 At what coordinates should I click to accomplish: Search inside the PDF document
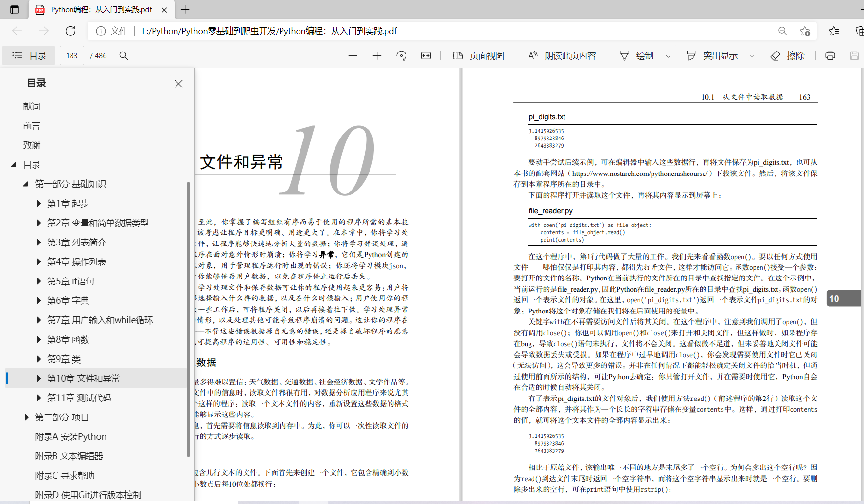pyautogui.click(x=124, y=56)
